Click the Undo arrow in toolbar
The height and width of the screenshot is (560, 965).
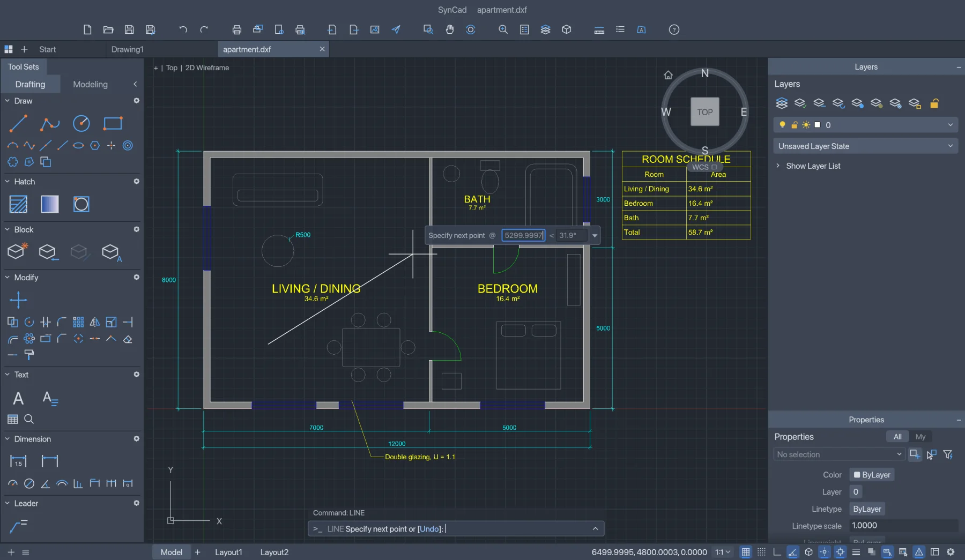[183, 29]
